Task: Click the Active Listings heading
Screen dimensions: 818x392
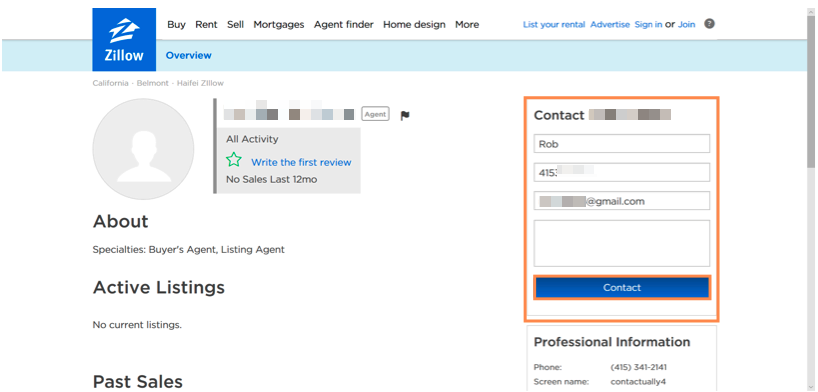Action: coord(159,287)
